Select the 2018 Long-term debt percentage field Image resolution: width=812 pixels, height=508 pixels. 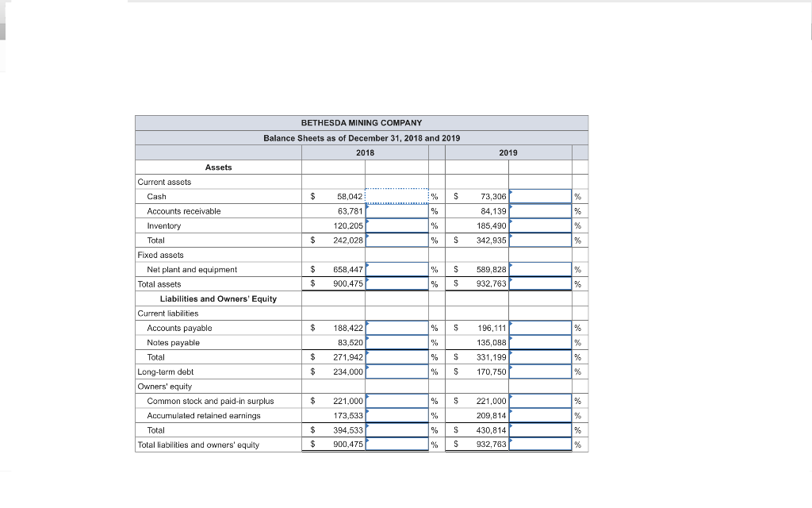(397, 371)
